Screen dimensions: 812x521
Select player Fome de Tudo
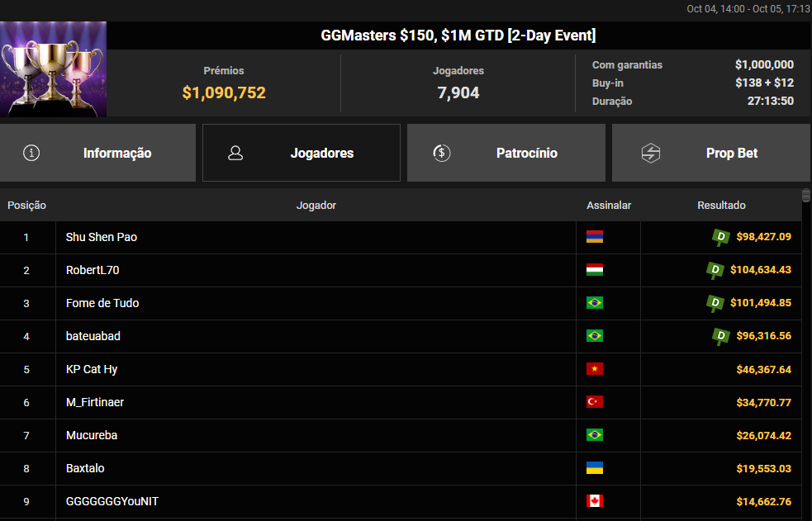pos(102,303)
